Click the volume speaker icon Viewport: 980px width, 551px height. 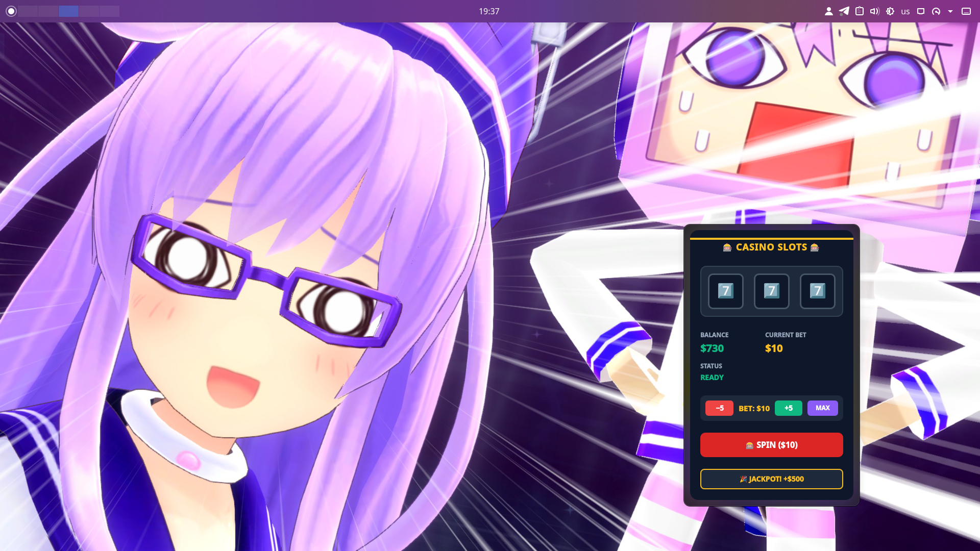tap(874, 11)
